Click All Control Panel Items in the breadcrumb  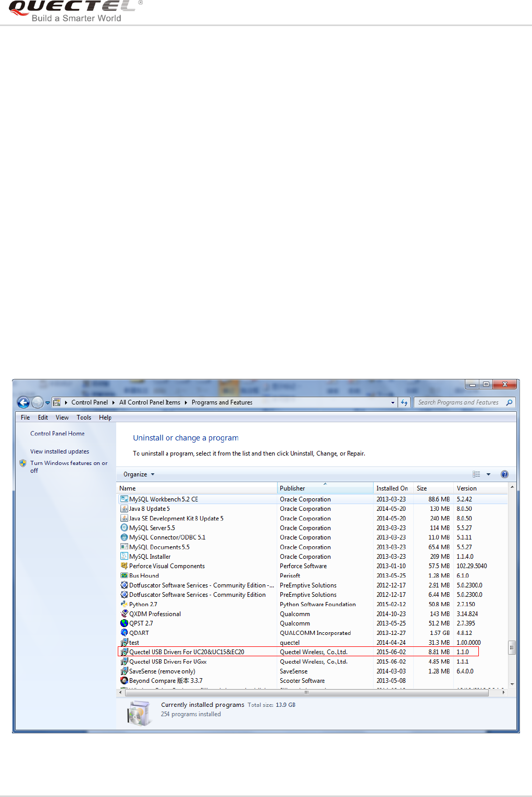(150, 402)
